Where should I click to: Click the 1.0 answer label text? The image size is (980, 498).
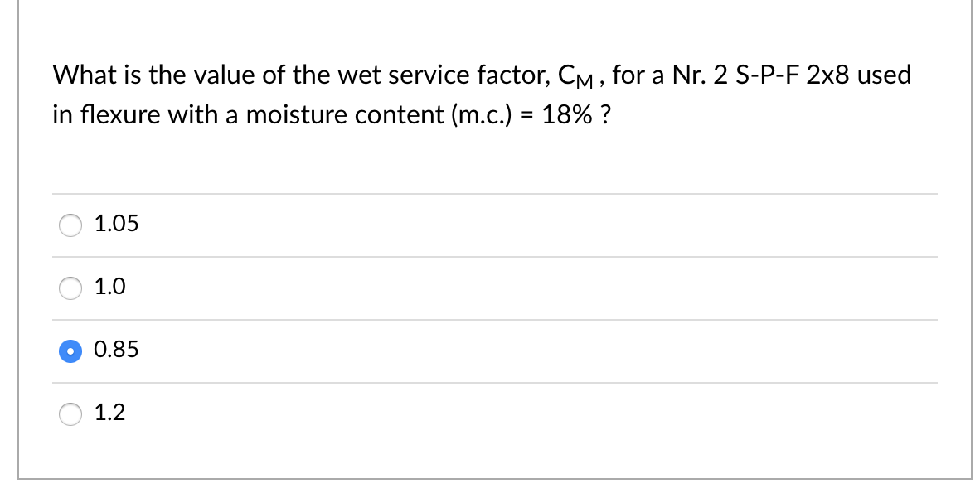[x=110, y=286]
